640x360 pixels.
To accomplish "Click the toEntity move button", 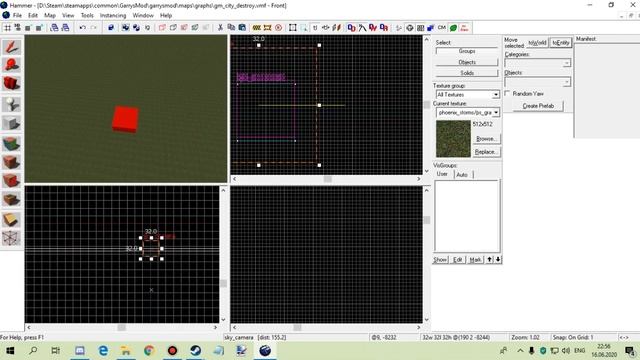I will tap(560, 43).
